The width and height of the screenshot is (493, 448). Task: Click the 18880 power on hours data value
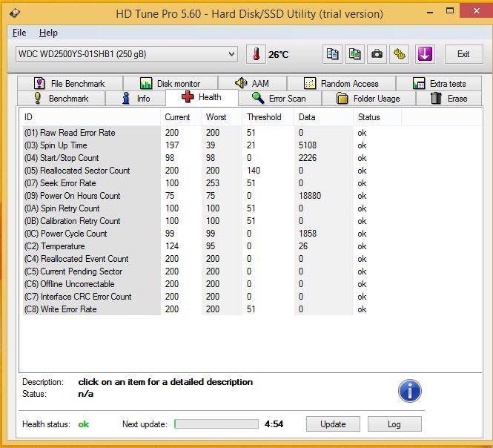(310, 196)
